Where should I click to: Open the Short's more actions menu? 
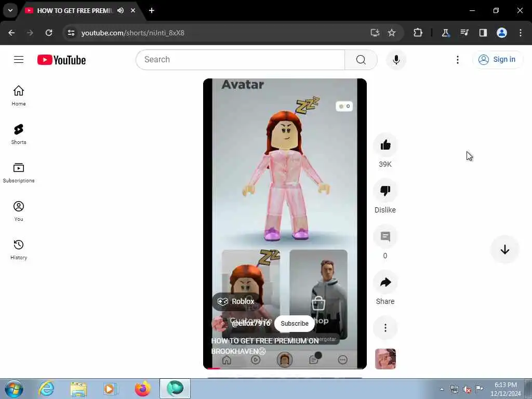click(385, 328)
